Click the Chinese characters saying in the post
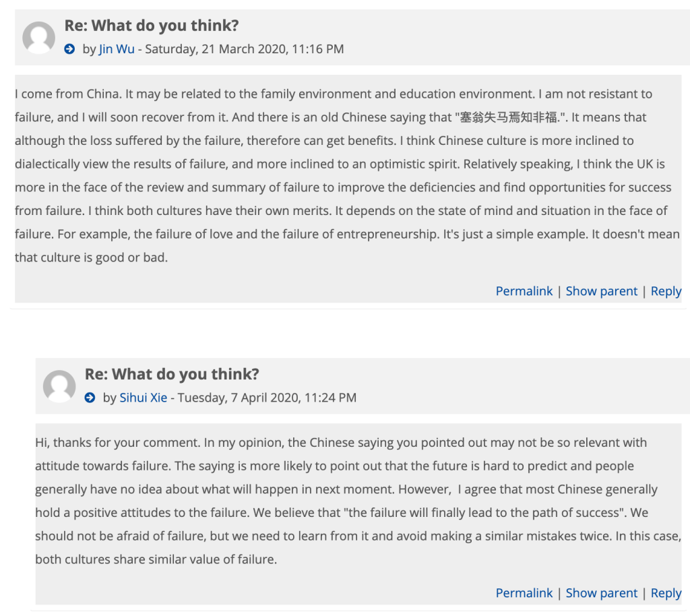This screenshot has width=690, height=616. click(509, 118)
